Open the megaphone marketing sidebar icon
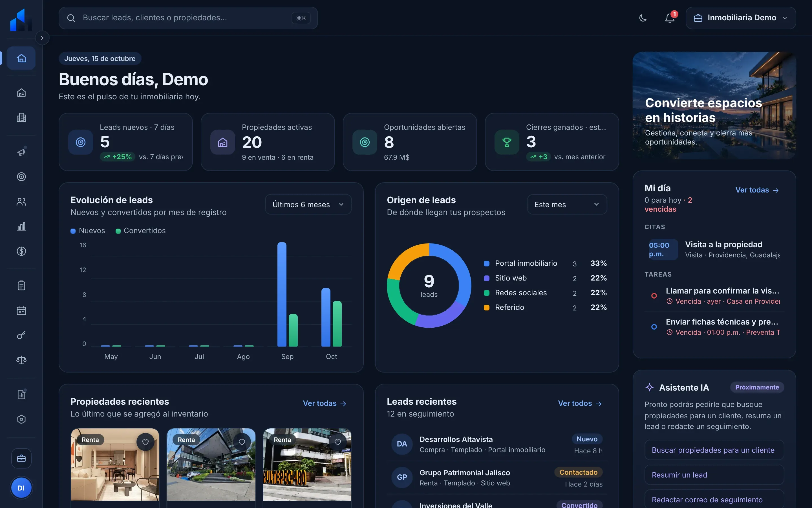 [21, 152]
